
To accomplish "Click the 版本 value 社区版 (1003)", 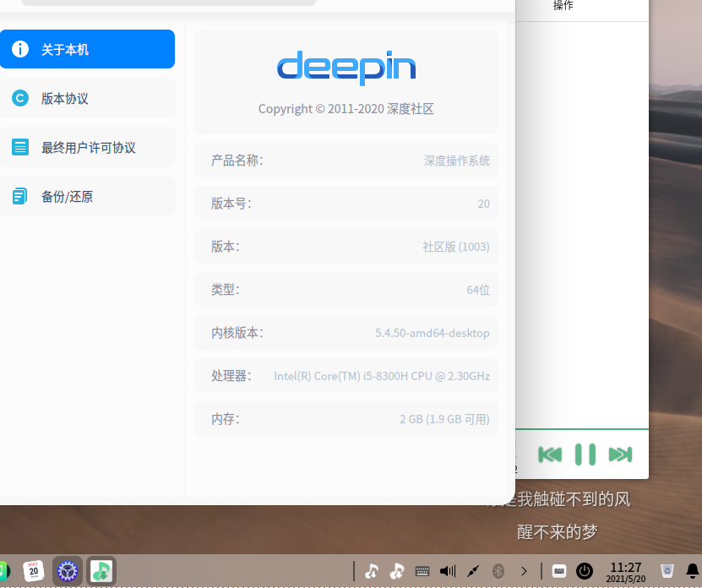I will pyautogui.click(x=456, y=247).
